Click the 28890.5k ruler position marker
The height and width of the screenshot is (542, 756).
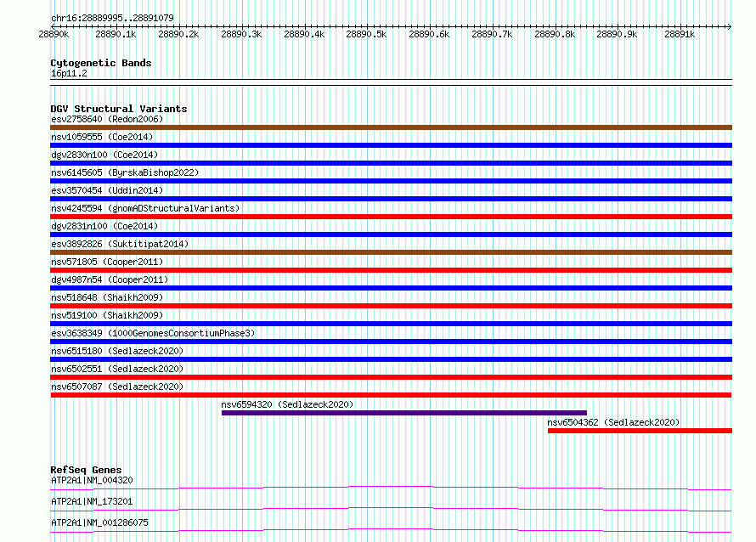click(x=366, y=34)
